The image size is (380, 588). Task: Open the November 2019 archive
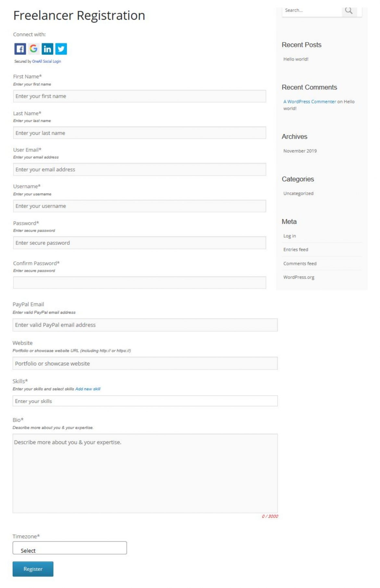click(x=300, y=151)
